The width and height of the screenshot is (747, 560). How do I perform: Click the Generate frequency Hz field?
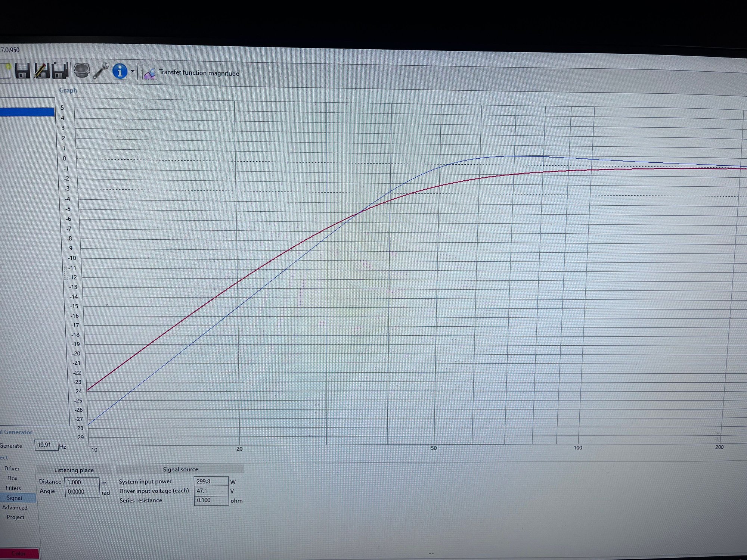click(46, 445)
